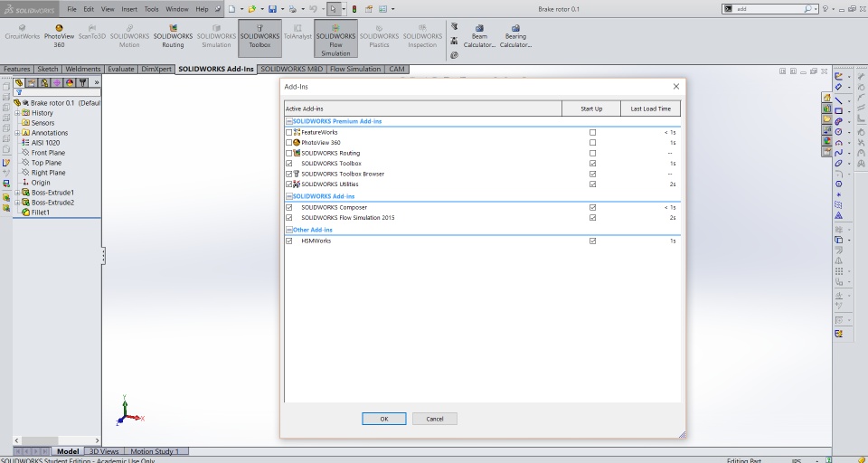868x463 pixels.
Task: Click the search commands input field
Action: 770,9
